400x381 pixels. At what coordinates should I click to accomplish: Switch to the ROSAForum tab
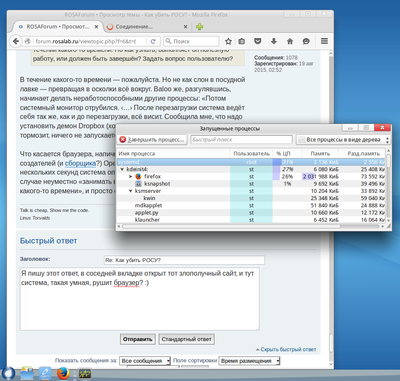(x=57, y=27)
